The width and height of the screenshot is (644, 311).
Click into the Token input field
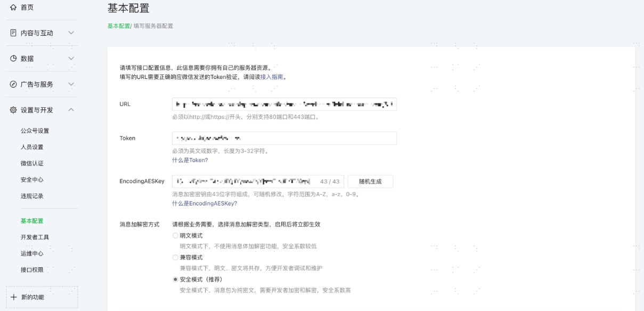284,138
